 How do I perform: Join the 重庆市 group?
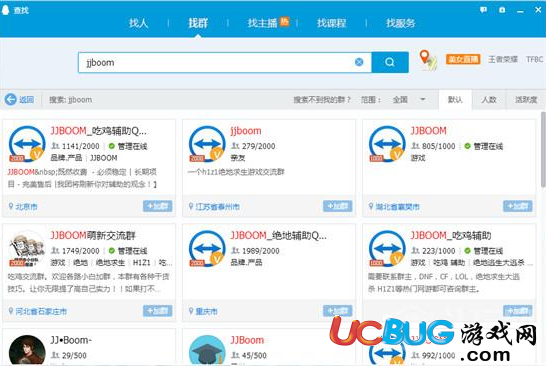coord(337,310)
